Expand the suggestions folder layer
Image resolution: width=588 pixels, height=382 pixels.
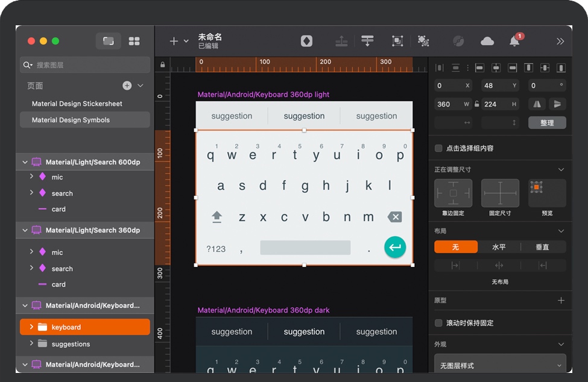(31, 343)
